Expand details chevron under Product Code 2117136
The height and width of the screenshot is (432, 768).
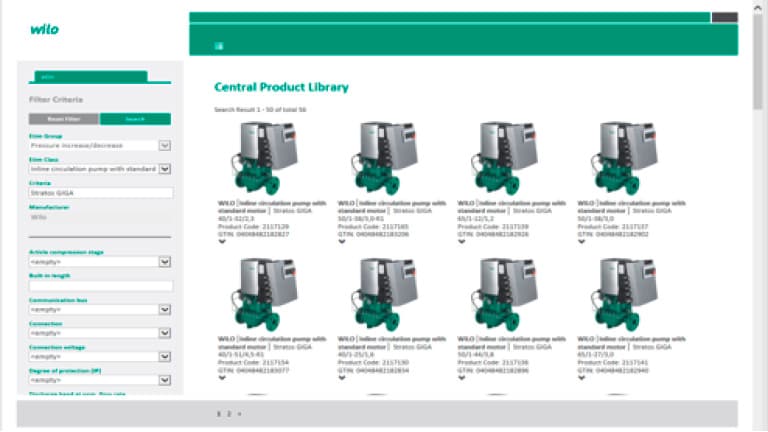coord(461,378)
